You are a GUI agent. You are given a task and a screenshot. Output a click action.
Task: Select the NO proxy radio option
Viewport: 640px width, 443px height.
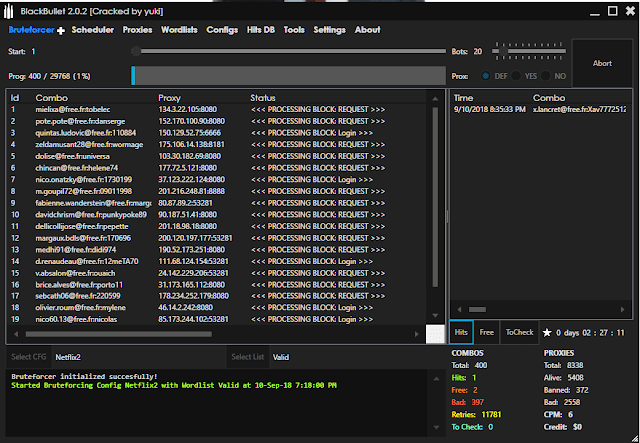pyautogui.click(x=546, y=76)
